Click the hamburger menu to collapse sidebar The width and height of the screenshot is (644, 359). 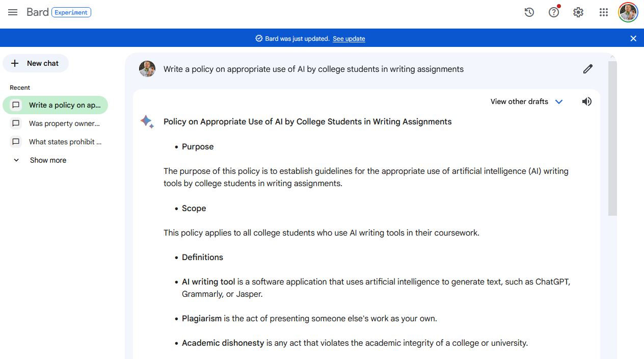click(13, 12)
